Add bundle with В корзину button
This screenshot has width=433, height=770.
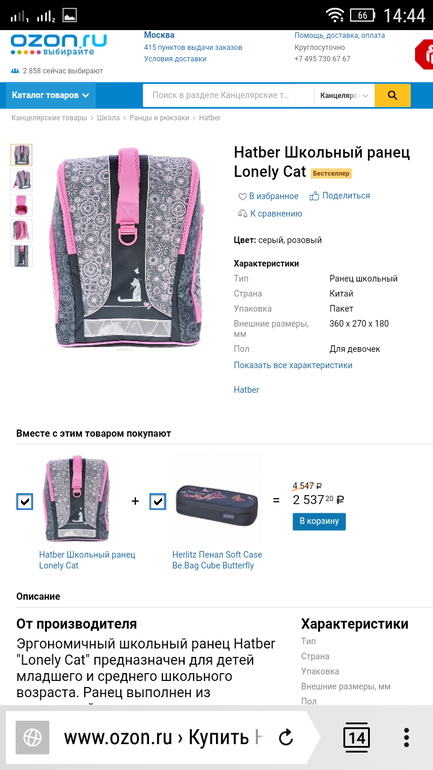319,522
